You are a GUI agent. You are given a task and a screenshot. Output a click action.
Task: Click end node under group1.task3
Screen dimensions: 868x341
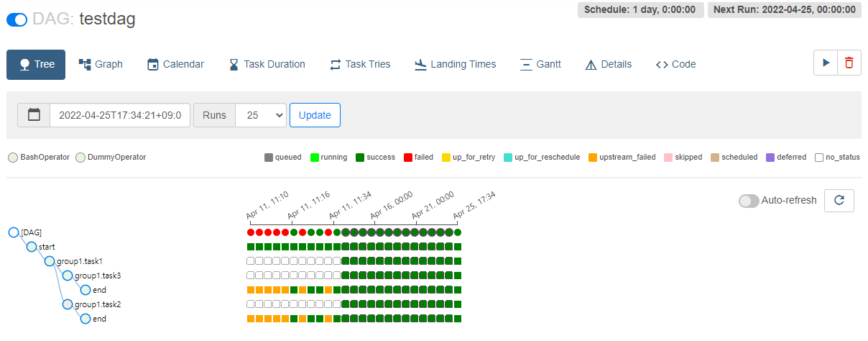coord(86,290)
